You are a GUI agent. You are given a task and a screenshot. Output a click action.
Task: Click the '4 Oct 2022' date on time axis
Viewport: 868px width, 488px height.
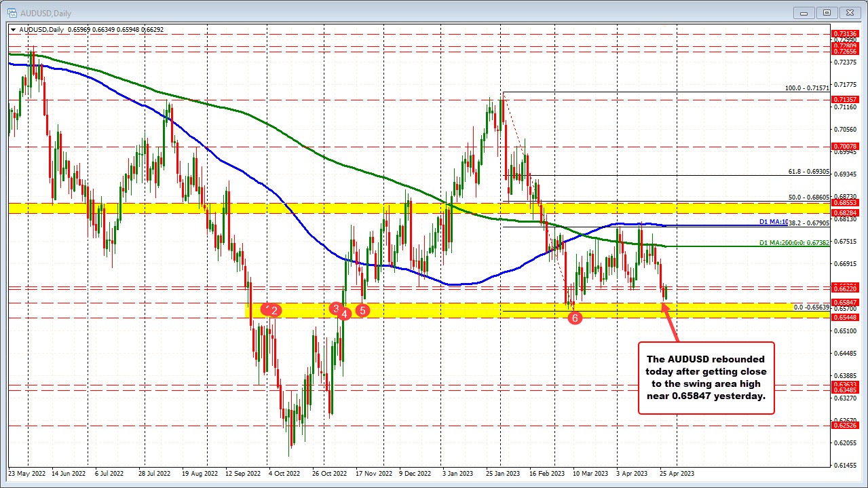coord(284,473)
